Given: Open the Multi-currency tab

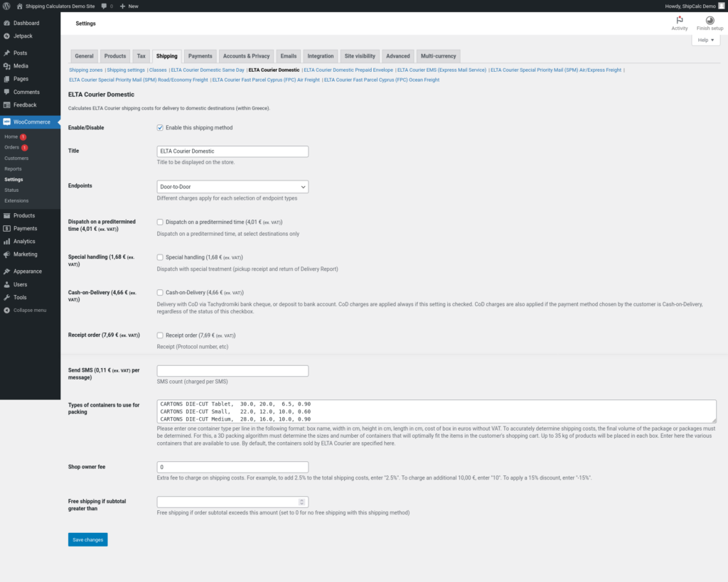Looking at the screenshot, I should pos(438,56).
